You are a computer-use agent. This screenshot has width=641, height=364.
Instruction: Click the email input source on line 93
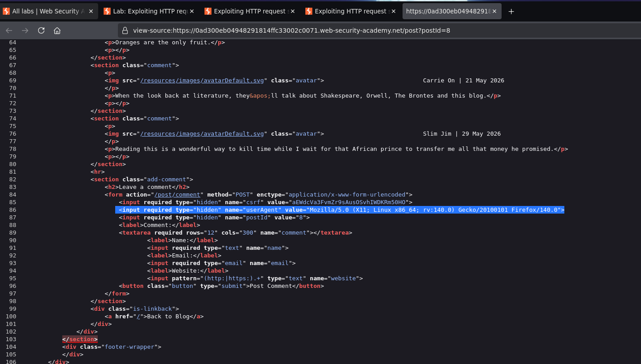click(x=221, y=263)
